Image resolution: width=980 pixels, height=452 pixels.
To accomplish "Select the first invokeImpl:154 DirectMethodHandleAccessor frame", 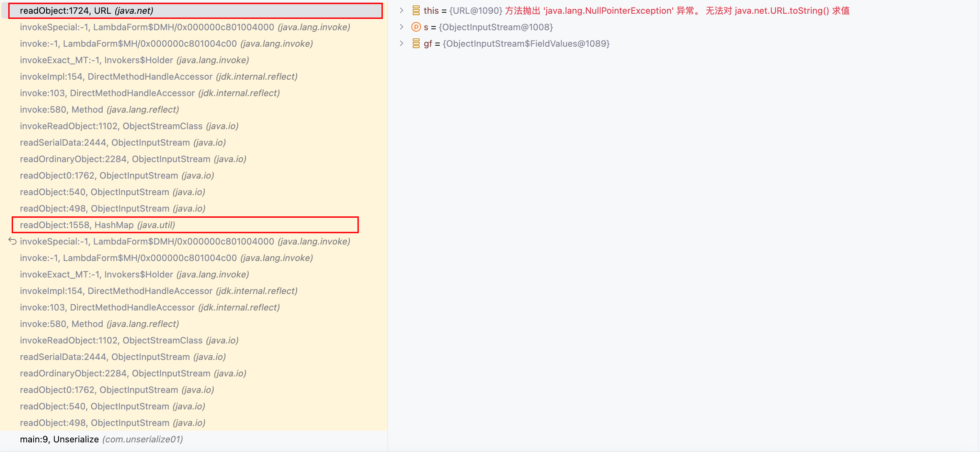I will 158,77.
